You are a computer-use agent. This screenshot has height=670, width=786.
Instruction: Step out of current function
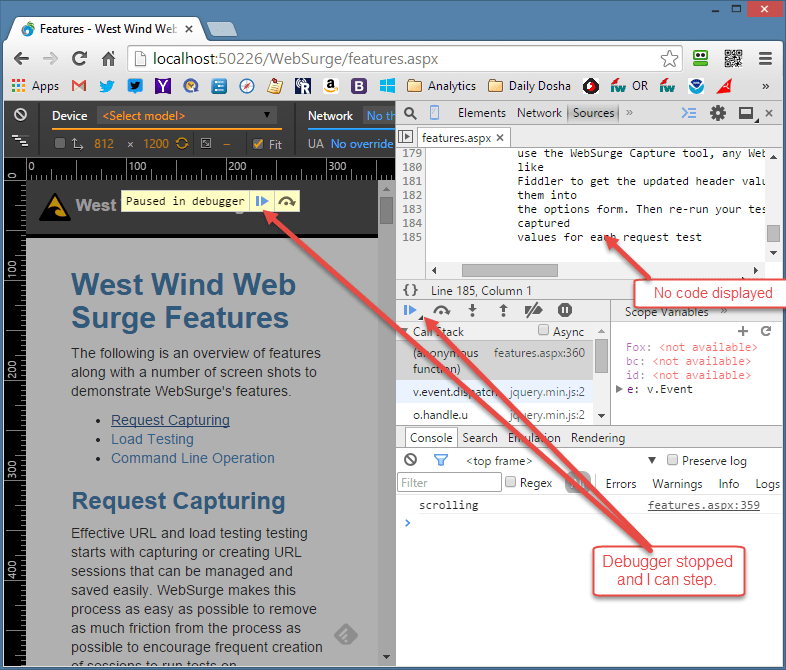[x=503, y=310]
